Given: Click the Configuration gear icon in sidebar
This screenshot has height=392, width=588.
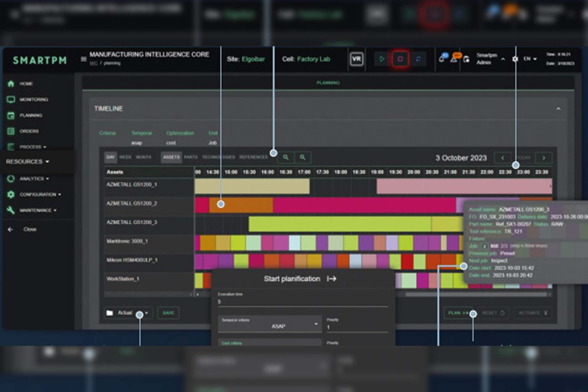Looking at the screenshot, I should (x=11, y=195).
